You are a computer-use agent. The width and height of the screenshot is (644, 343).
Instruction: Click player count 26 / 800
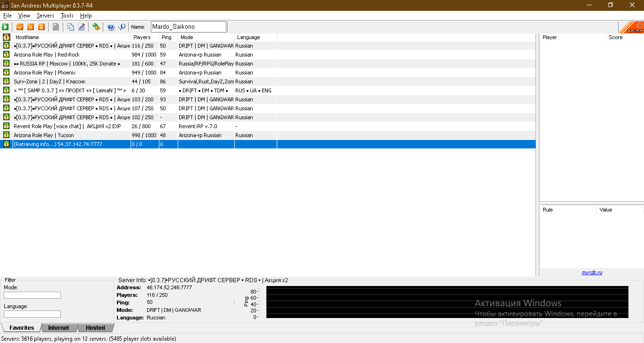point(141,126)
